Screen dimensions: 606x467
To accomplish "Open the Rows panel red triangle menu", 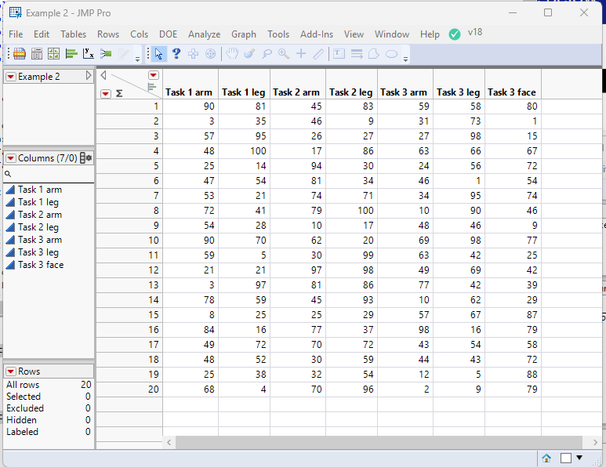I will [x=11, y=372].
